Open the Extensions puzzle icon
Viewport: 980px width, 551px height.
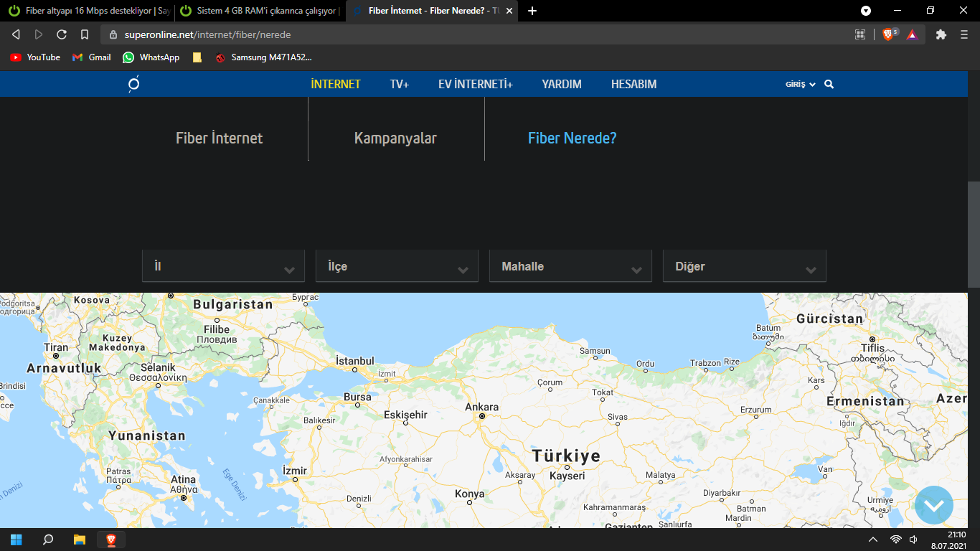click(x=941, y=34)
